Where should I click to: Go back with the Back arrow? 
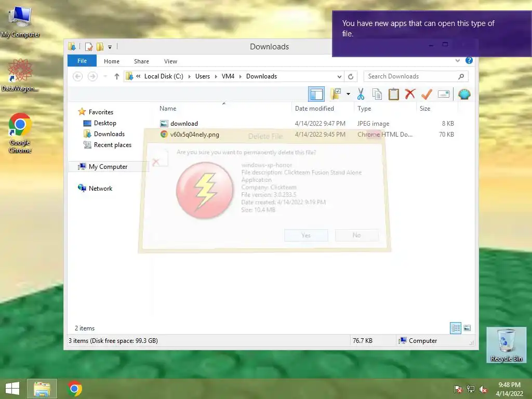(78, 76)
